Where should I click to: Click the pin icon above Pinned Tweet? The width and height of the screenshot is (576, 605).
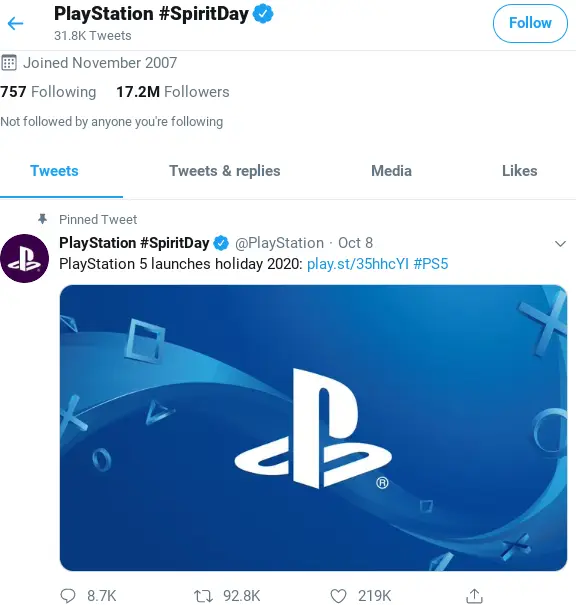42,219
